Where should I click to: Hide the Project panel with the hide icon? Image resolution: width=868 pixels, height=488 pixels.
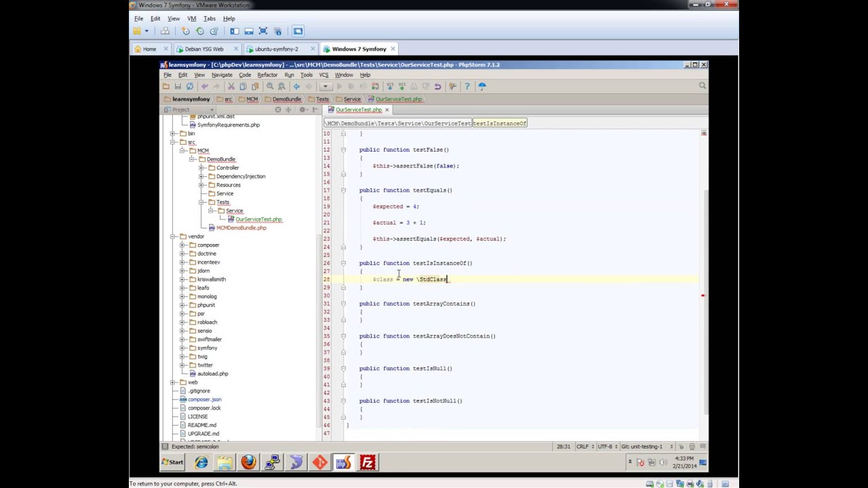pyautogui.click(x=315, y=110)
